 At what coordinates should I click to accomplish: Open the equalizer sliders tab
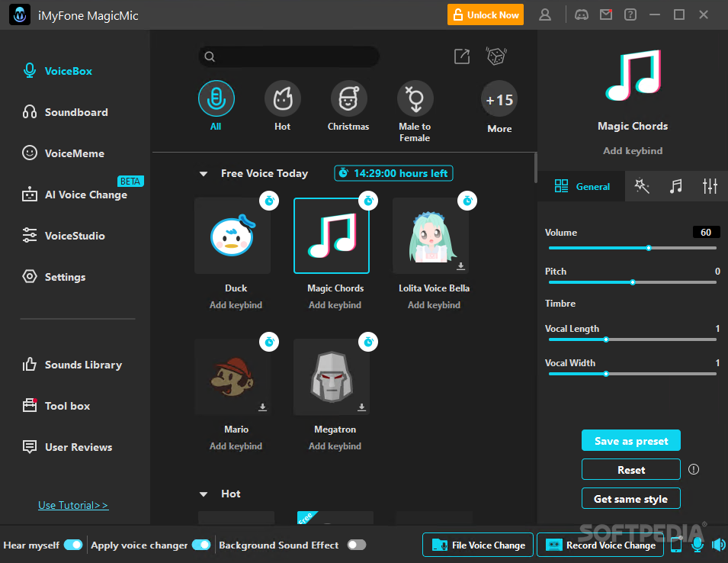click(710, 186)
